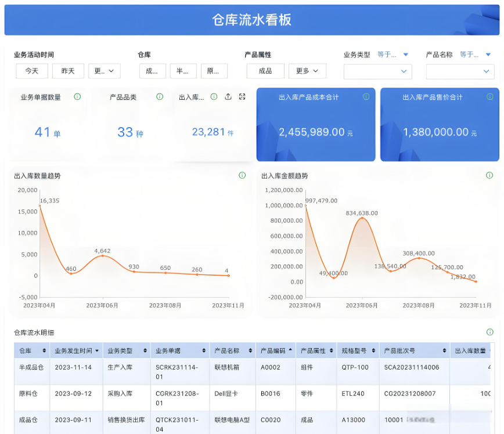Click info icon on 出入库金额趋势 chart

pyautogui.click(x=489, y=175)
